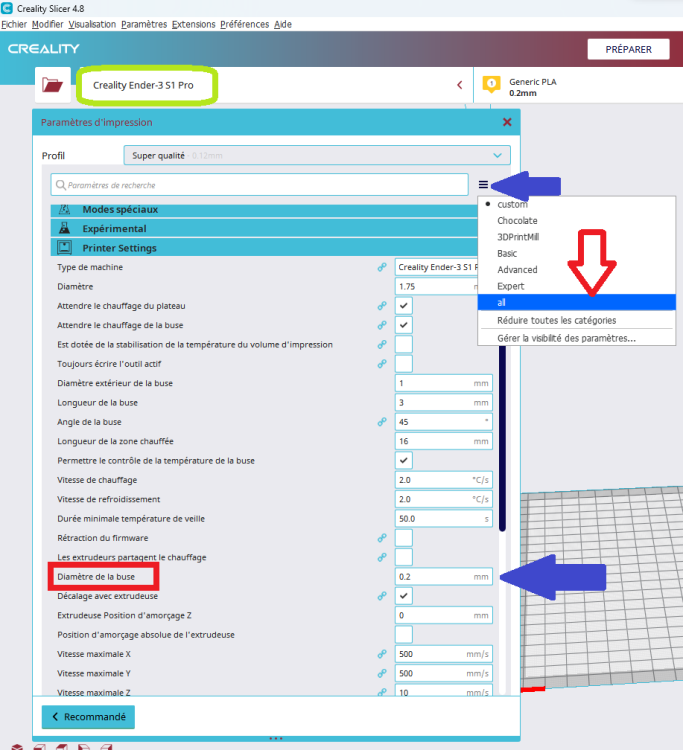Image resolution: width=683 pixels, height=750 pixels.
Task: Open the Aide menu
Action: (x=283, y=24)
